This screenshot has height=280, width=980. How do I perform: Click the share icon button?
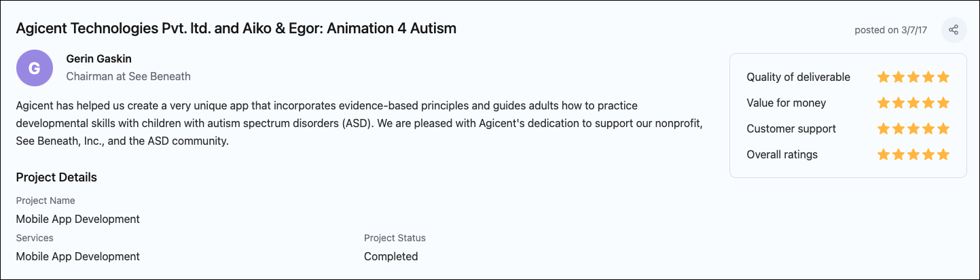click(x=954, y=30)
